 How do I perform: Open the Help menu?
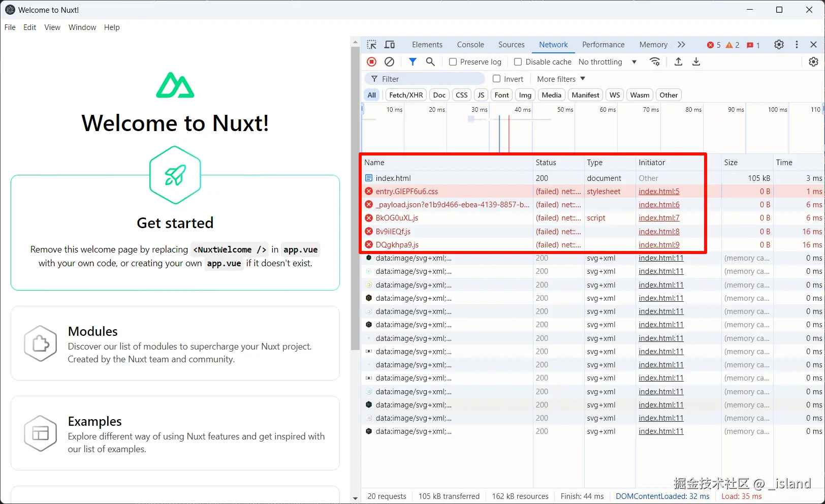point(112,27)
